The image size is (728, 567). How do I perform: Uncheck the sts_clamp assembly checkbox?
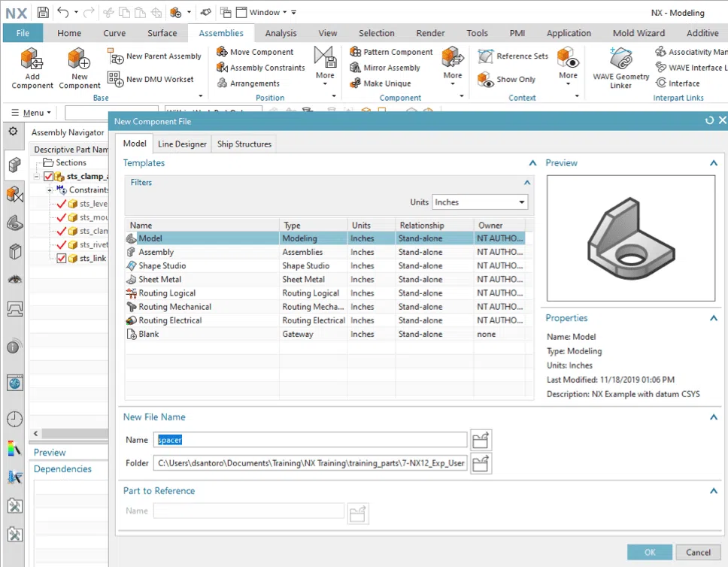pos(49,177)
